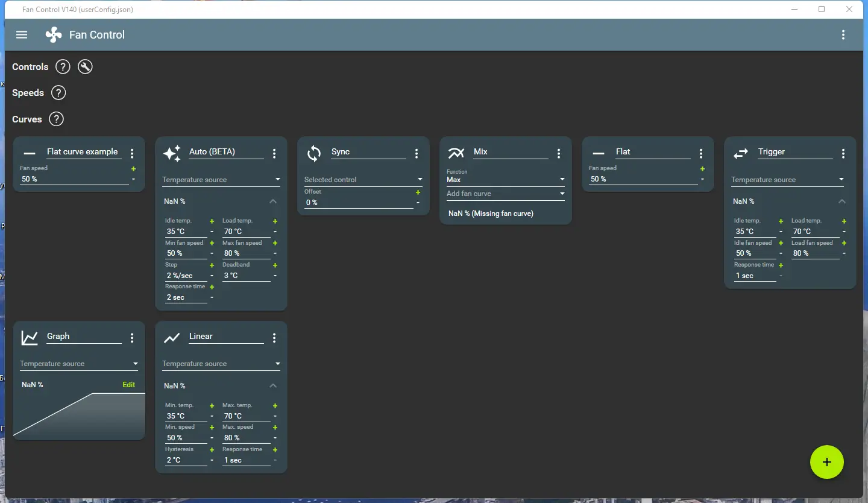The height and width of the screenshot is (503, 868).
Task: Click the Controls help question mark icon
Action: [63, 66]
